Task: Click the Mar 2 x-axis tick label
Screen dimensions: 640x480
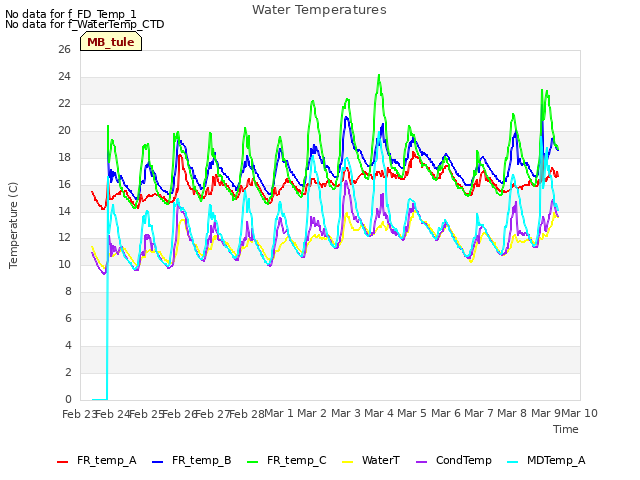Action: (x=312, y=413)
